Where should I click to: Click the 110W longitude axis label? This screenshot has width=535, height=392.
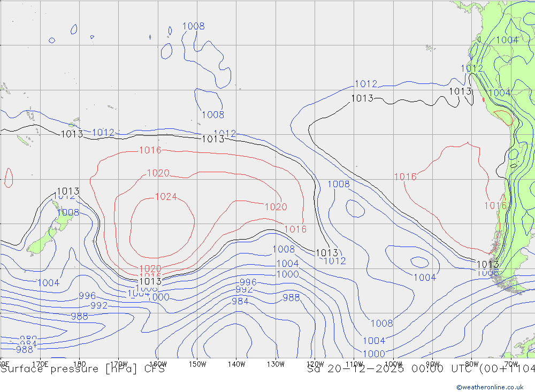pyautogui.click(x=355, y=364)
